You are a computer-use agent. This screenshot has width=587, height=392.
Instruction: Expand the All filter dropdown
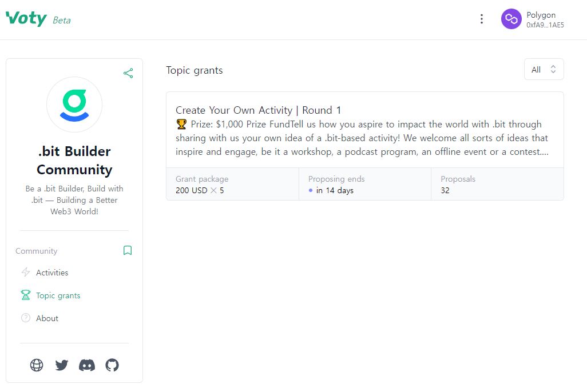click(x=544, y=70)
